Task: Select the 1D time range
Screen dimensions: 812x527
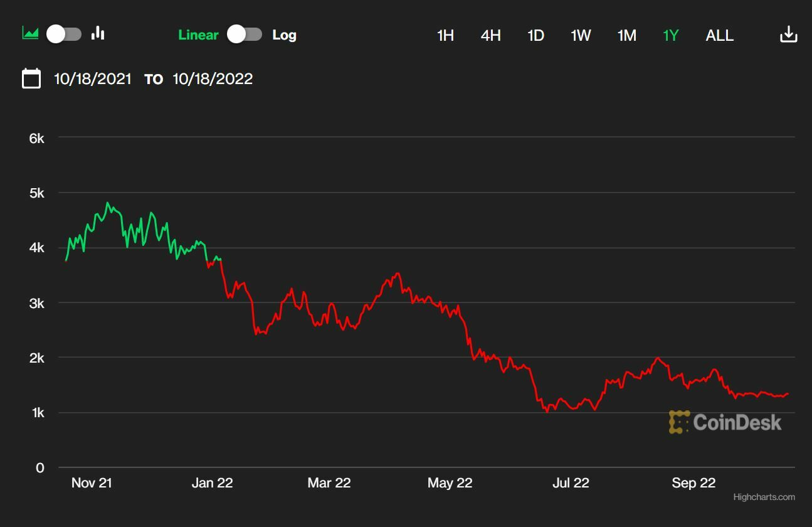Action: click(535, 36)
